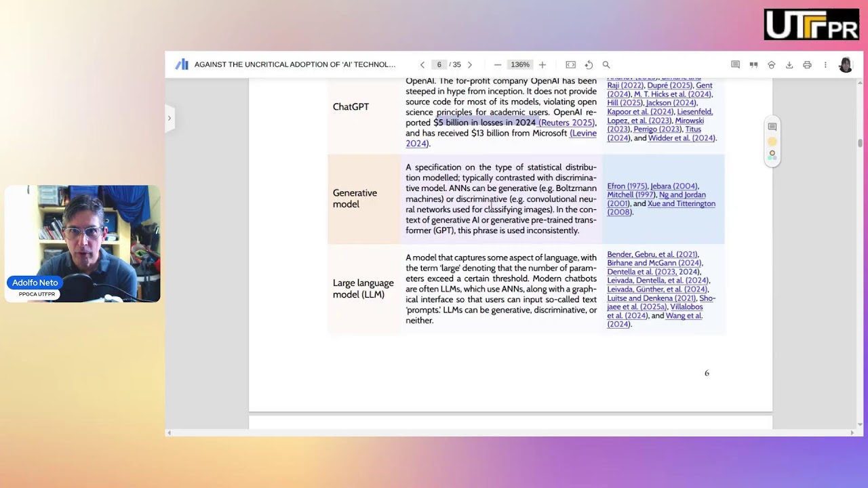This screenshot has height=488, width=868.
Task: Open the comments panel in the toolbar
Action: pos(735,65)
